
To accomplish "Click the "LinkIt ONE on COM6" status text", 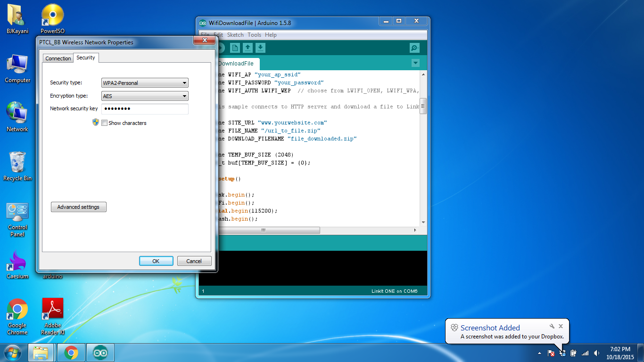I will (x=394, y=291).
